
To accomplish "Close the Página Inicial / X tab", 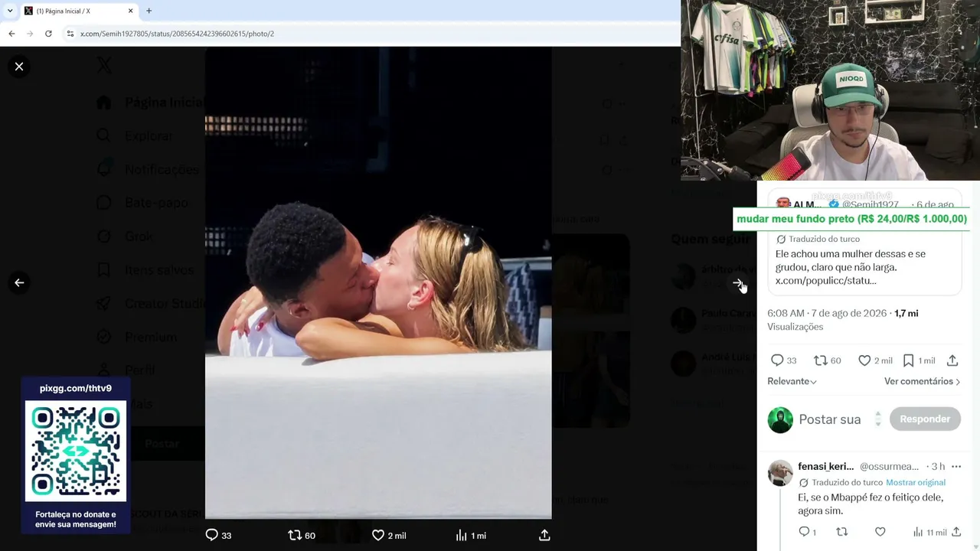I will pyautogui.click(x=130, y=11).
